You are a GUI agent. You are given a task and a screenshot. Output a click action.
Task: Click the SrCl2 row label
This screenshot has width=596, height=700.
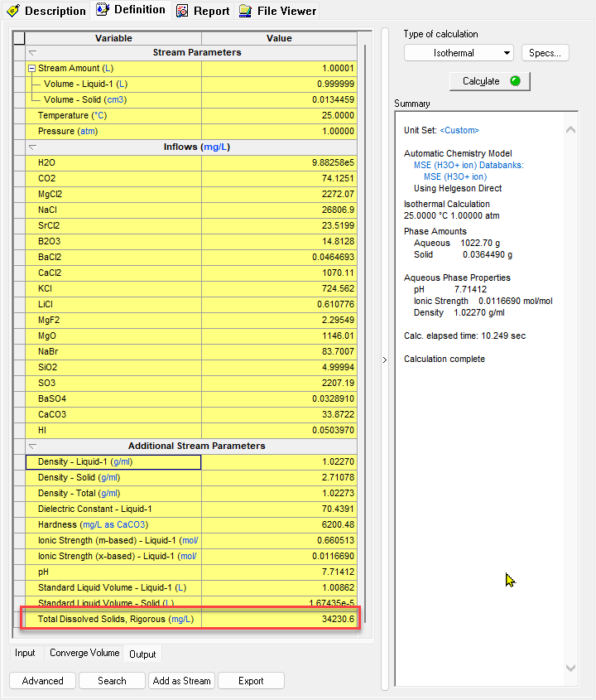(113, 225)
